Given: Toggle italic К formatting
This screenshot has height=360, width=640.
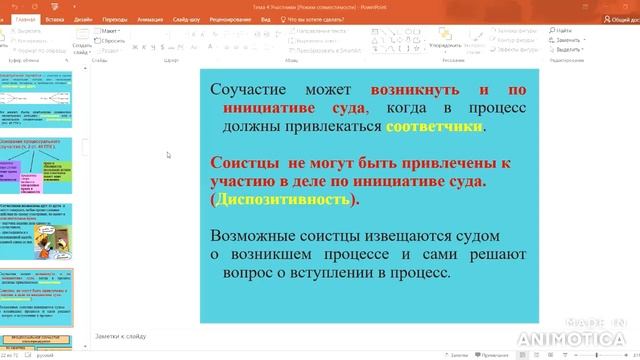Looking at the screenshot, I should (144, 47).
